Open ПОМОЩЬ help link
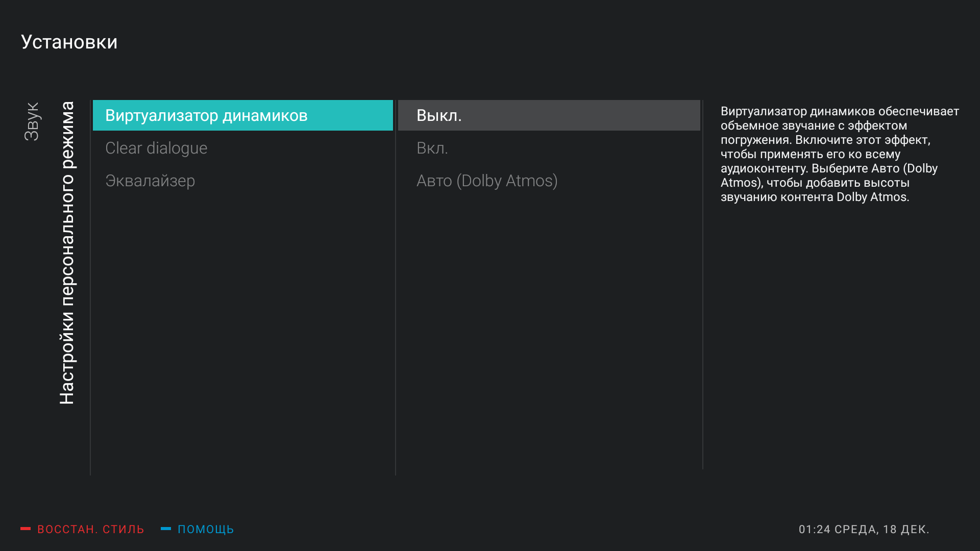Image resolution: width=980 pixels, height=551 pixels. pos(205,530)
